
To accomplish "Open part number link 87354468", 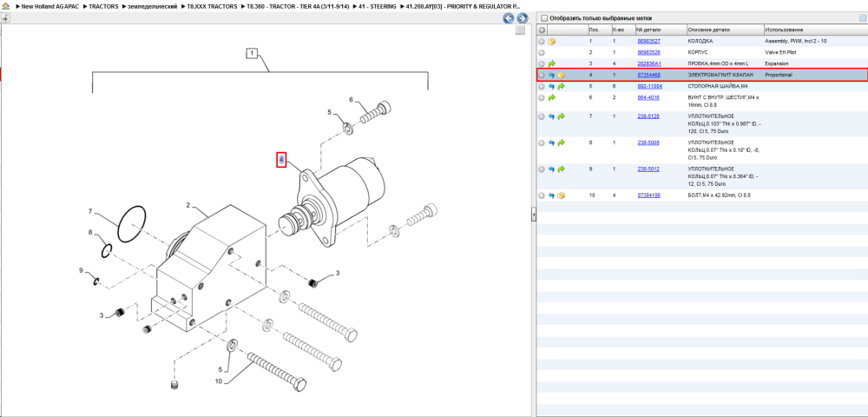I will pyautogui.click(x=648, y=75).
